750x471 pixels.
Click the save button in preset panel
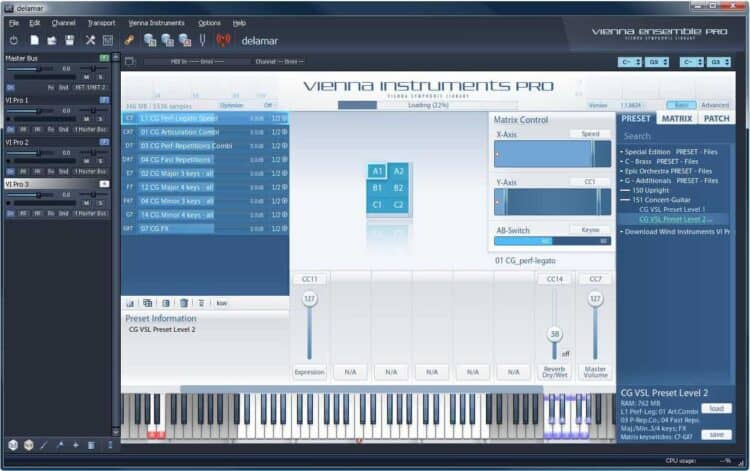[x=715, y=434]
